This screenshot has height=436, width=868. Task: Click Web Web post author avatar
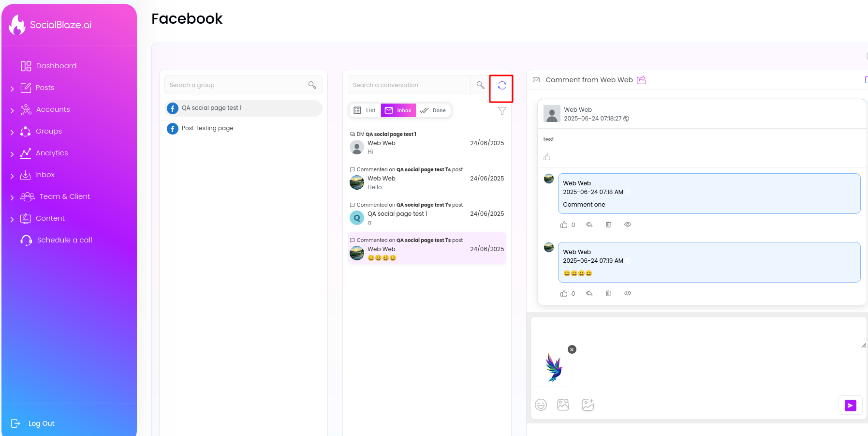pyautogui.click(x=552, y=114)
